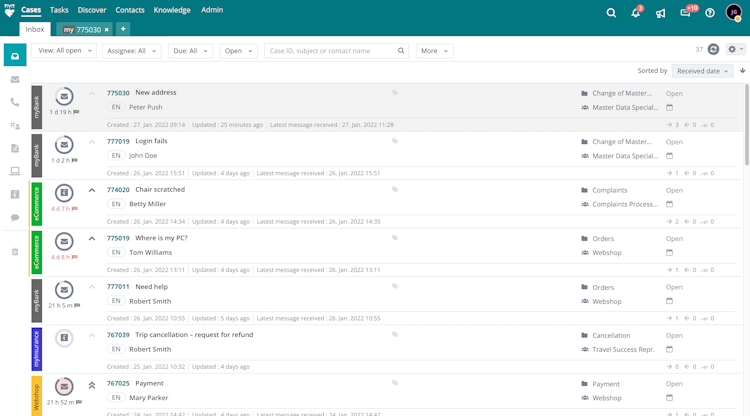750x416 pixels.
Task: Click the case list vertical scrollbar
Action: point(747,125)
